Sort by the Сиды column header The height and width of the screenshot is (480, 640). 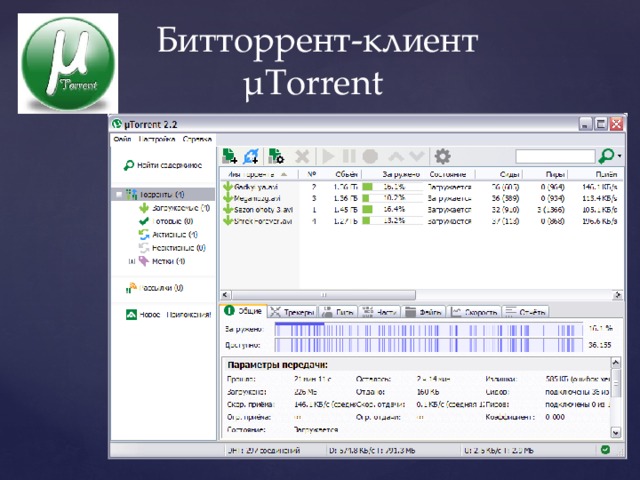[x=499, y=174]
